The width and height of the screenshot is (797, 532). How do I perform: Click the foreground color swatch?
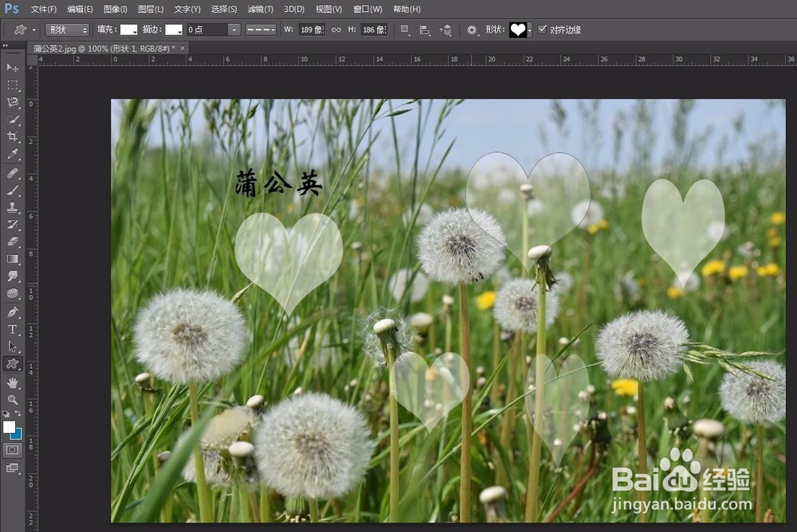click(x=9, y=427)
